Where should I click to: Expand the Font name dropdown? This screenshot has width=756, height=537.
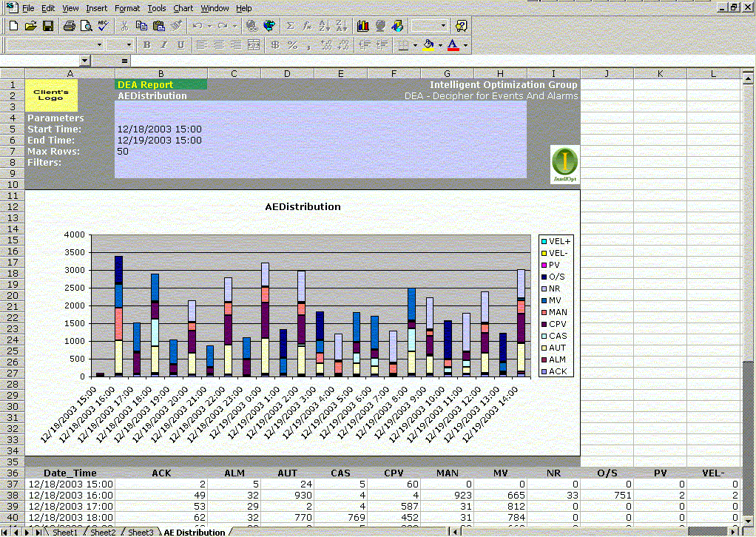click(98, 45)
